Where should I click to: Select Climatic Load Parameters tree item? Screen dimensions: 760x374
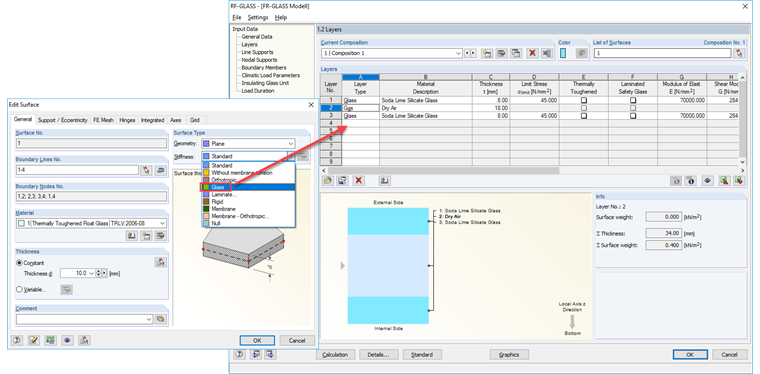point(270,76)
